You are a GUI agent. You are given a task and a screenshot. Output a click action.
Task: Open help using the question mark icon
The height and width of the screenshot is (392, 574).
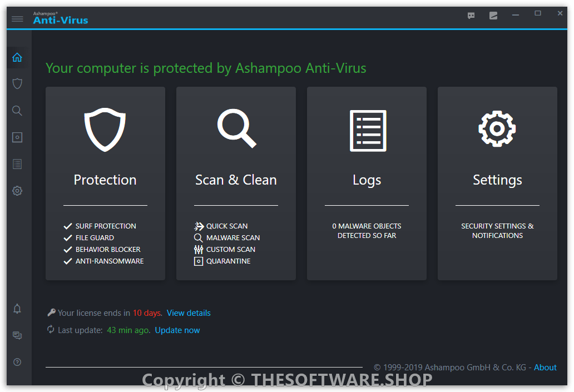(x=17, y=362)
